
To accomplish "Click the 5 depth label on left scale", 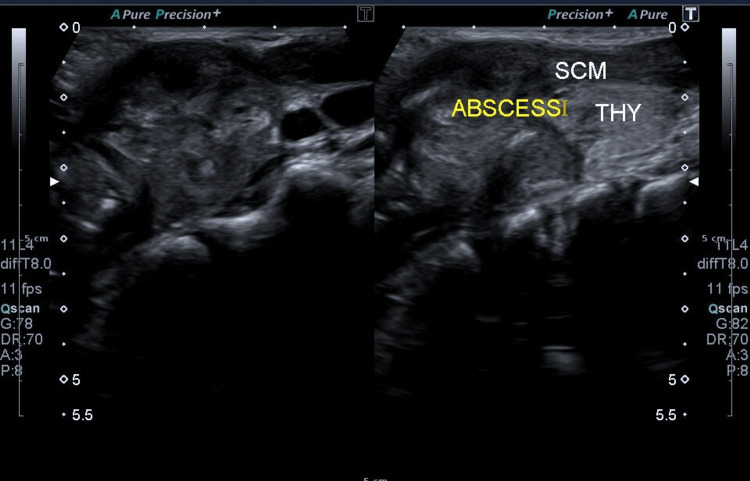I will click(x=76, y=380).
